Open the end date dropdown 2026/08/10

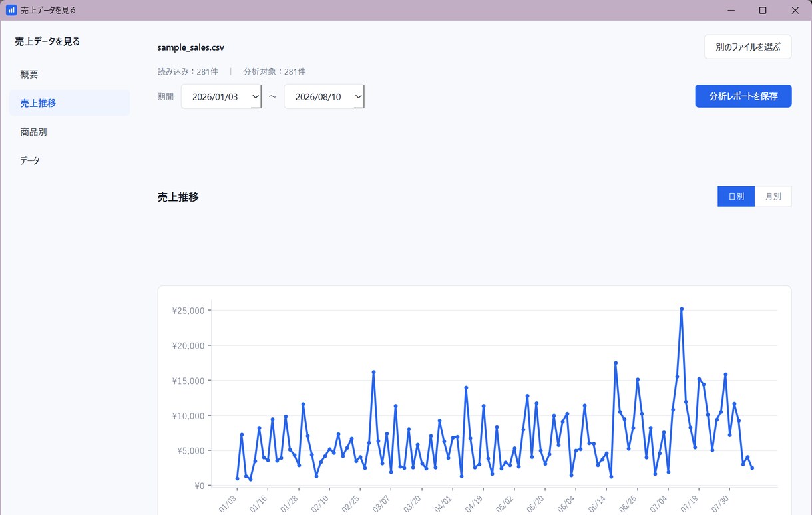click(324, 96)
